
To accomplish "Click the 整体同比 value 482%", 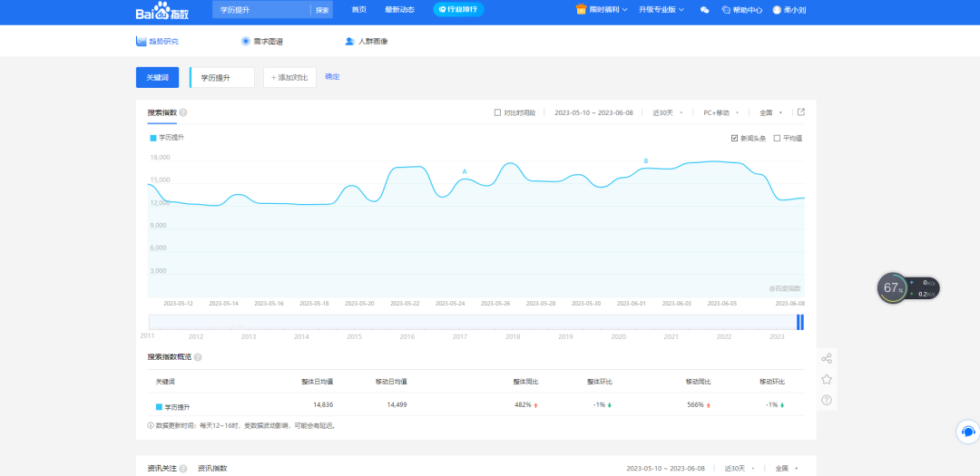I will [523, 404].
